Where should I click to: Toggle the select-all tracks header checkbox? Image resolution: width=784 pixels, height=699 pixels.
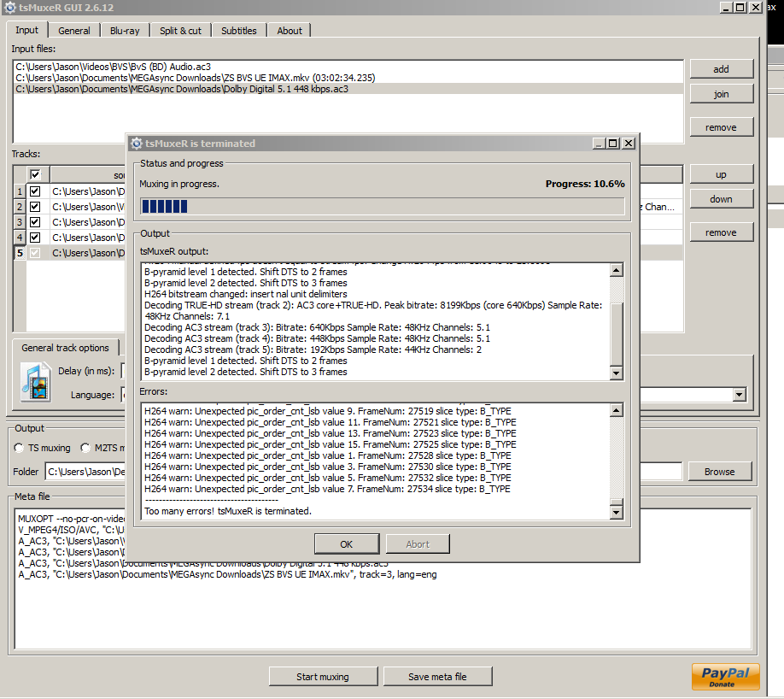[35, 174]
